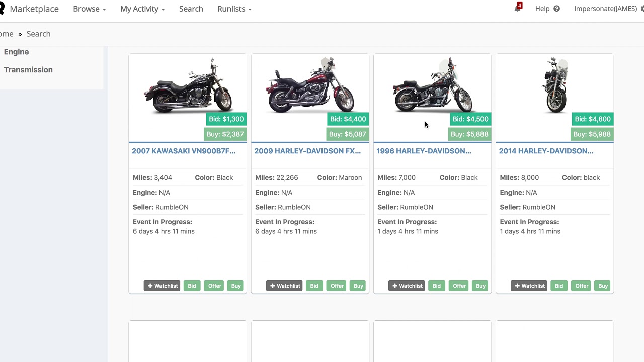Click the Marketplace brand link
Image resolution: width=644 pixels, height=362 pixels.
(34, 9)
